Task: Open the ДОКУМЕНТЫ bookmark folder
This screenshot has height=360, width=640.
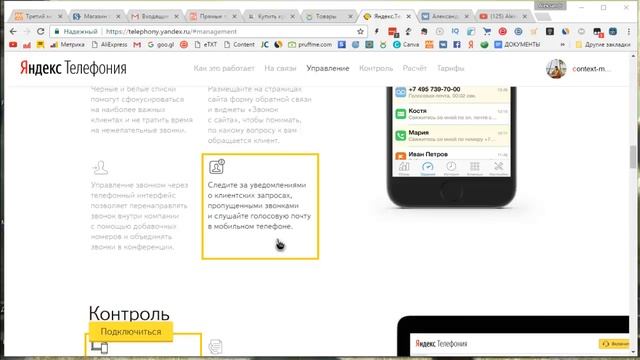Action: tap(517, 44)
